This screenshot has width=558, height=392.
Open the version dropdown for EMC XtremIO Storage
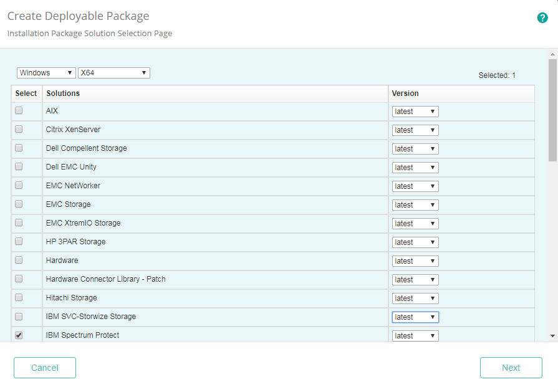point(415,223)
